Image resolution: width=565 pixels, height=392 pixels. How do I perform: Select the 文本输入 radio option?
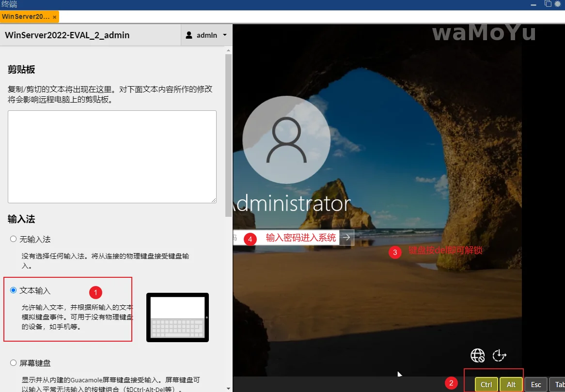(14, 290)
